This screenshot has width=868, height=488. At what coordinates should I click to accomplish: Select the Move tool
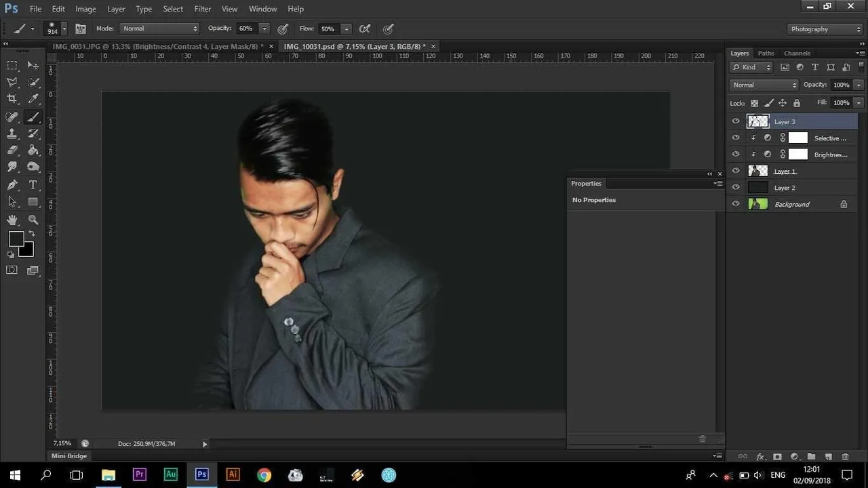point(33,66)
